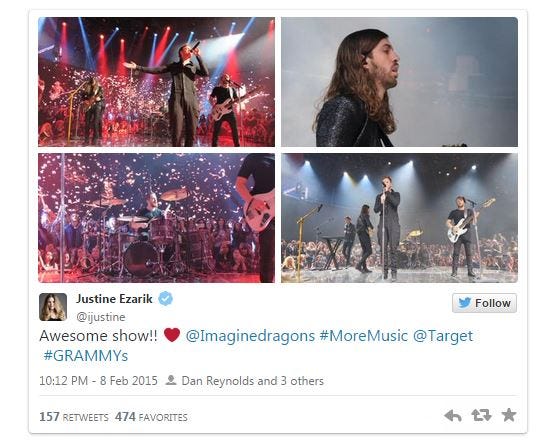
Task: Open the #GRAMMYs hashtag
Action: [86, 356]
